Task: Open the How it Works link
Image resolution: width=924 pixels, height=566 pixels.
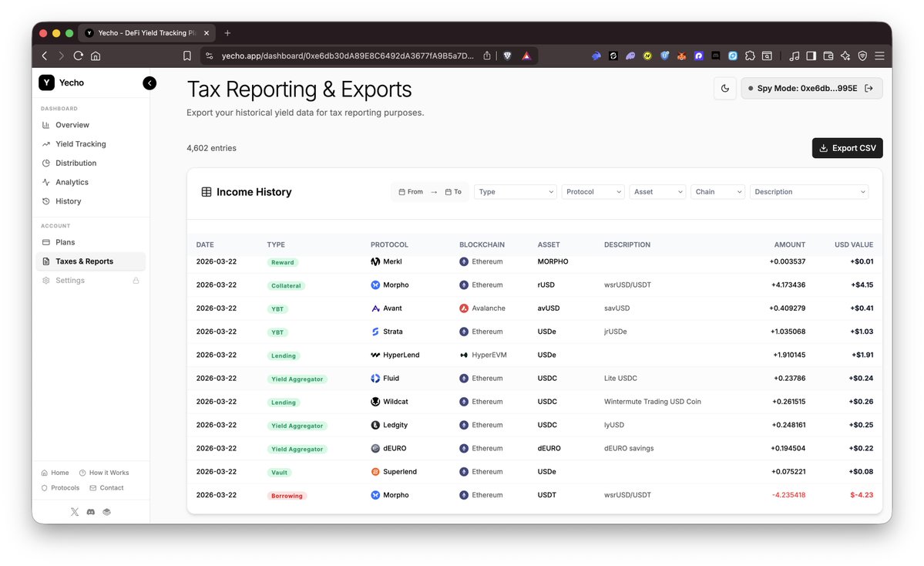Action: coord(104,473)
